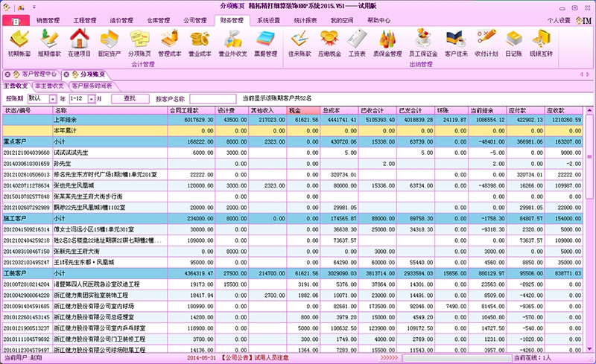The image size is (596, 364).
Task: Select the 主营收支 sub-tab
Action: [16, 86]
